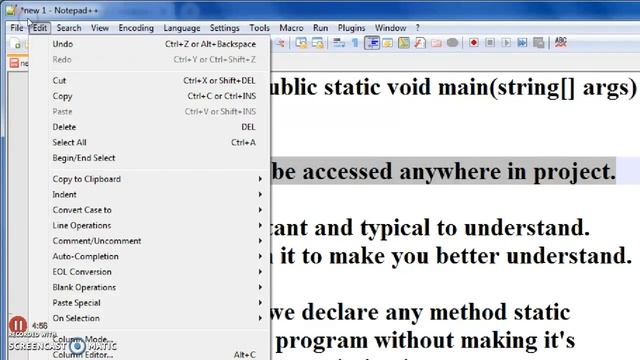640x360 pixels.
Task: Open the Encoding menu
Action: [x=136, y=28]
